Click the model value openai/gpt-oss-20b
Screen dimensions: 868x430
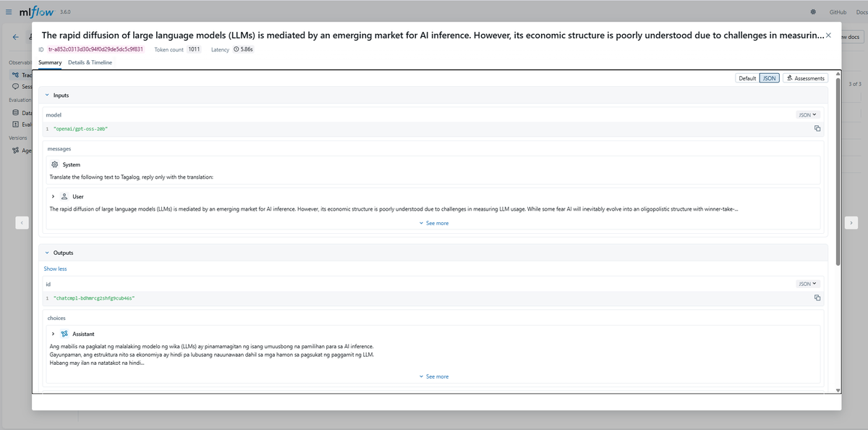[x=81, y=129]
